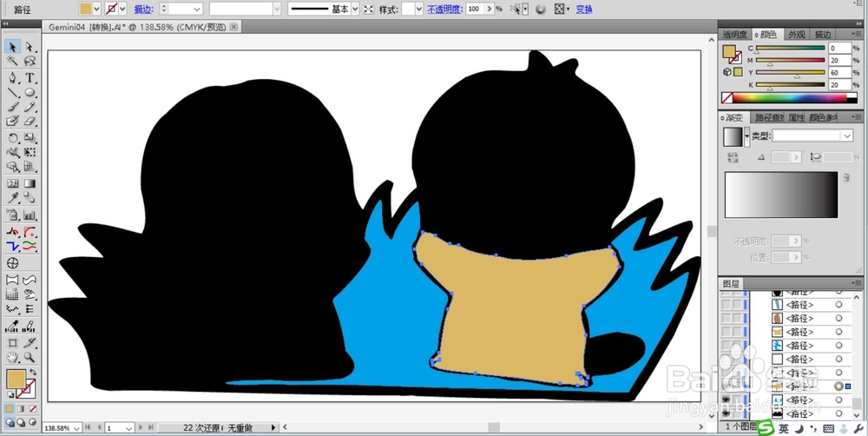Open the gradient 类型 type dropdown
This screenshot has height=436, width=868.
(x=847, y=135)
